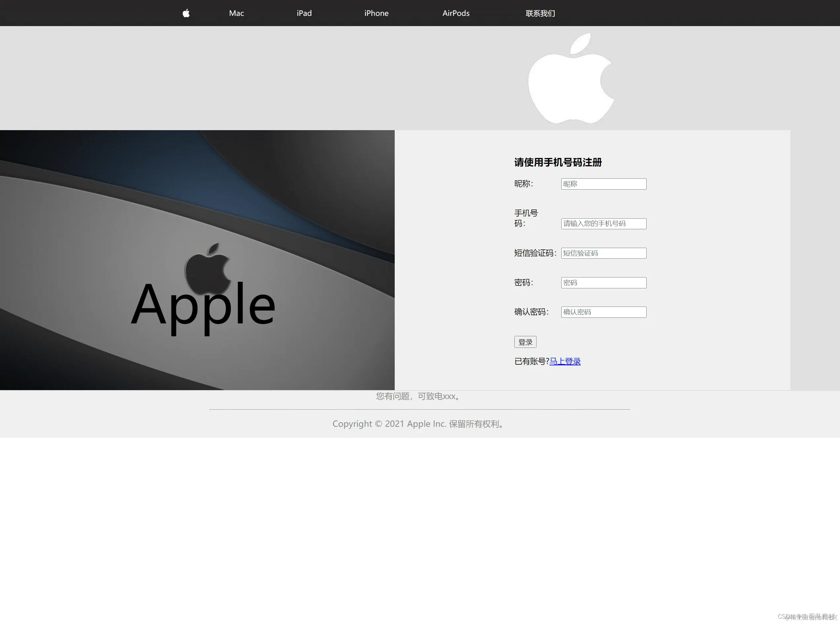
Task: Focus the 确认密码 confirm password field
Action: click(603, 312)
